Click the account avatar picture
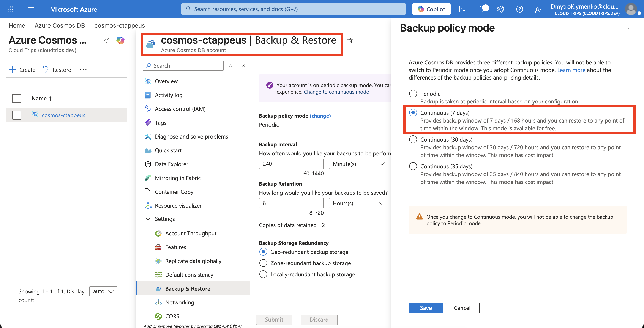The image size is (644, 328). [631, 9]
